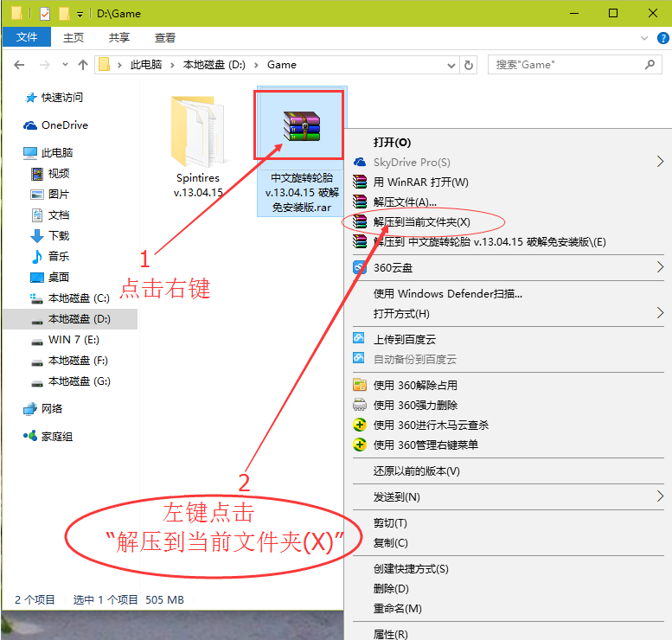Choose 剪切(T) from context menu

[509, 523]
